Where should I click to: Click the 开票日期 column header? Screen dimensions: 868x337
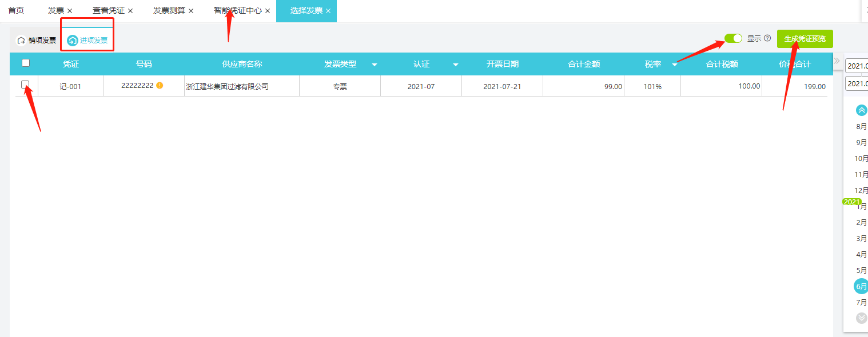tap(503, 64)
